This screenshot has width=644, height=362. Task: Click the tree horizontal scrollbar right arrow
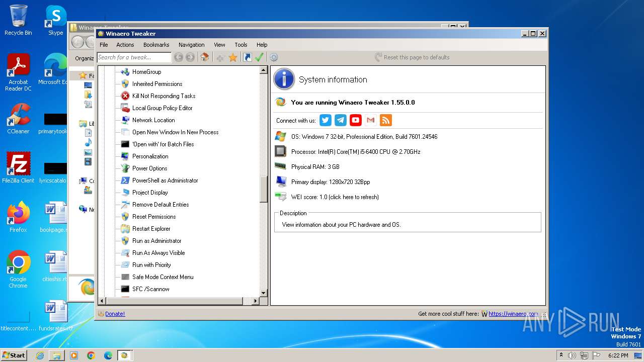click(x=256, y=301)
